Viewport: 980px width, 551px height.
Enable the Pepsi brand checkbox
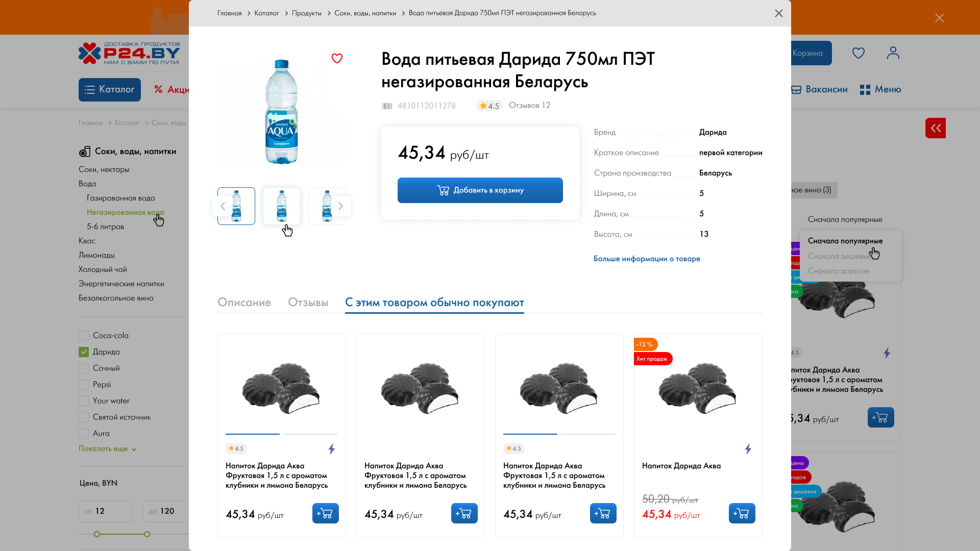click(84, 385)
